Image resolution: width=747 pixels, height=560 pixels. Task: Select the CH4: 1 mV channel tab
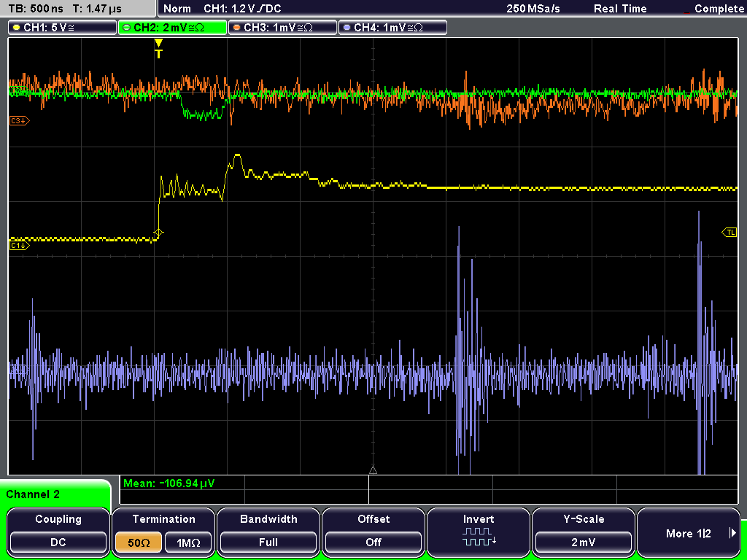(392, 28)
